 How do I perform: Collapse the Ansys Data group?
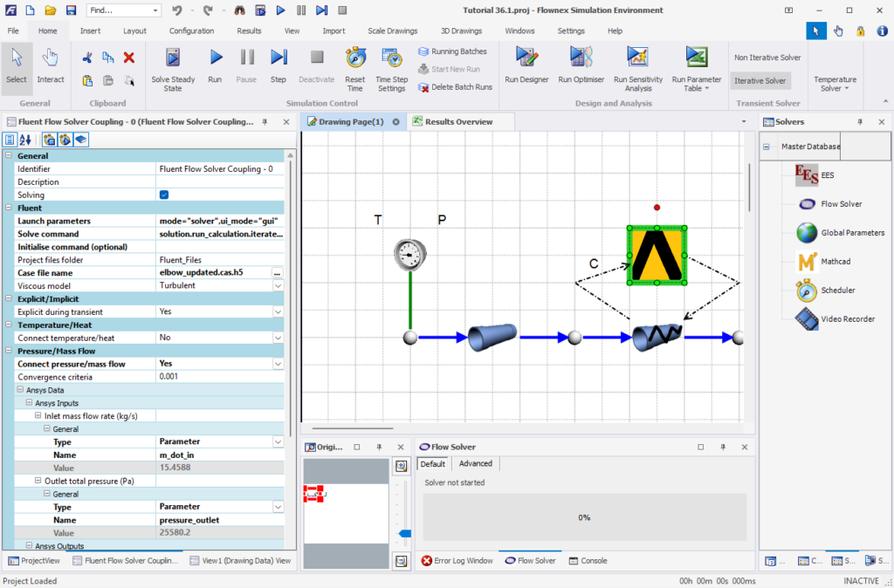[x=20, y=390]
